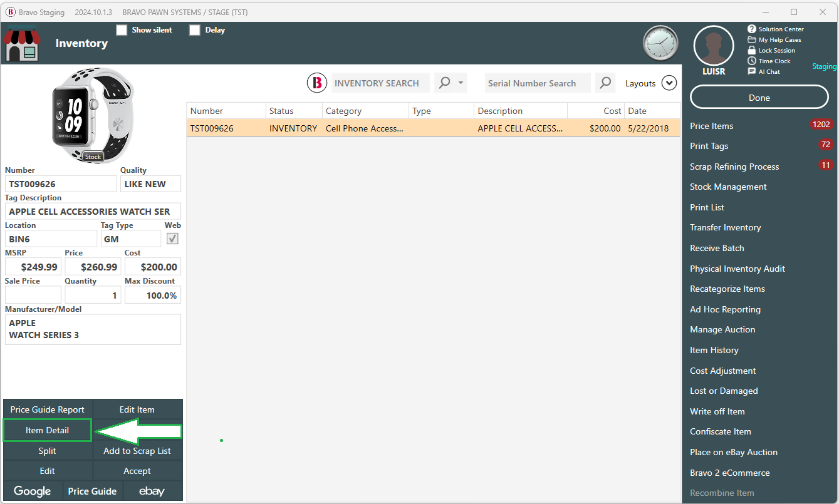Click the Bravo logo beside Inventory Search
Screen dimensions: 839x504
tap(318, 83)
